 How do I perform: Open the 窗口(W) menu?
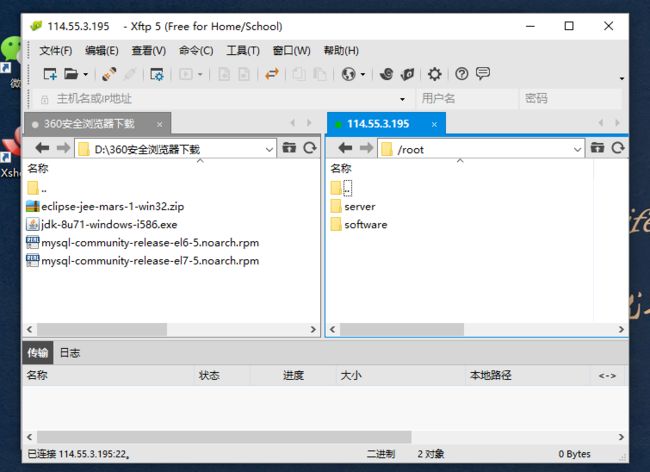291,51
